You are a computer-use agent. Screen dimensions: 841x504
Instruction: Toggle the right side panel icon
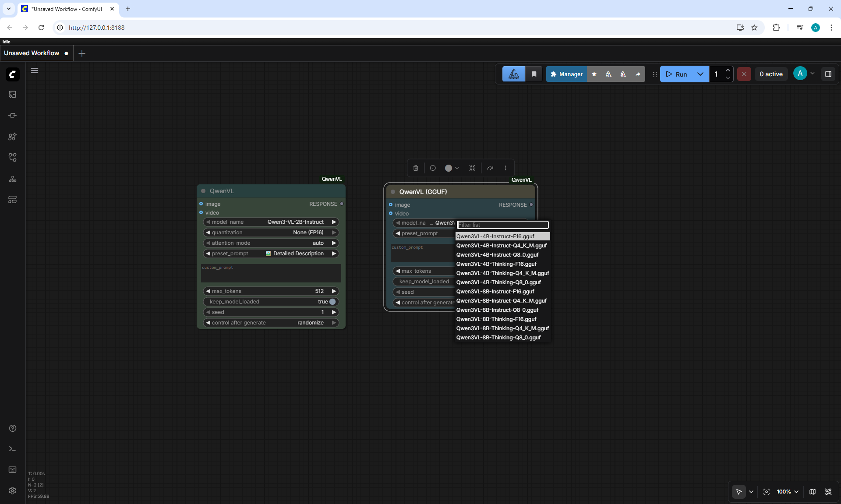[828, 74]
